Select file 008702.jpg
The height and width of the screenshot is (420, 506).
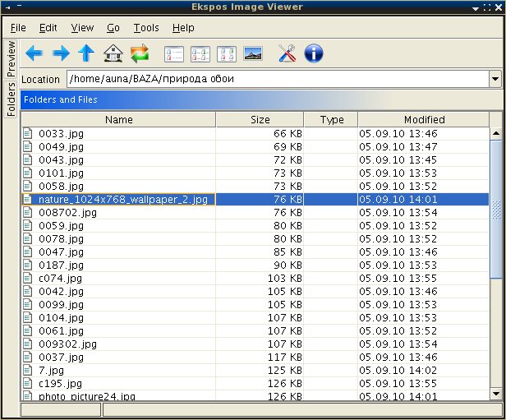tap(67, 212)
